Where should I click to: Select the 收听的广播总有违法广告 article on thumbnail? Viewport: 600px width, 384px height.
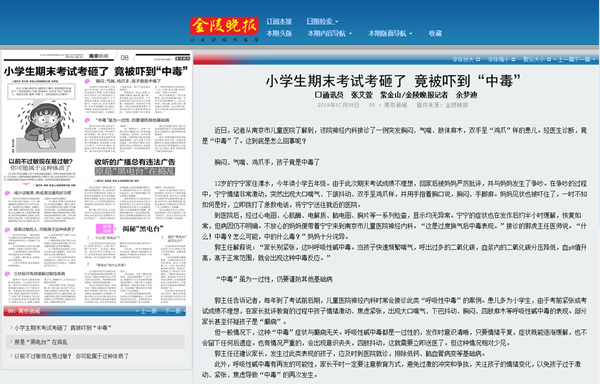[135, 162]
